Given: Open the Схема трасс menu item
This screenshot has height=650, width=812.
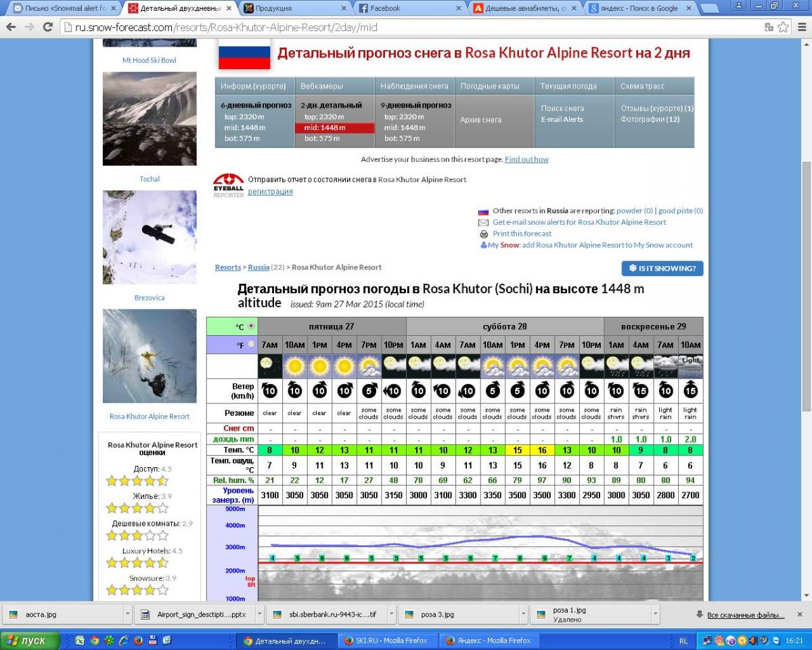Looking at the screenshot, I should (642, 86).
